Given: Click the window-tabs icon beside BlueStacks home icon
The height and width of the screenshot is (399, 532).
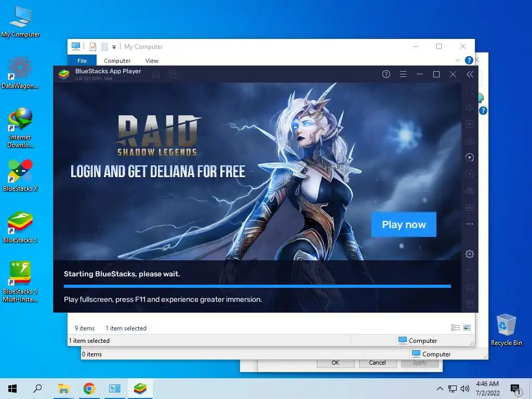Looking at the screenshot, I should coord(172,75).
